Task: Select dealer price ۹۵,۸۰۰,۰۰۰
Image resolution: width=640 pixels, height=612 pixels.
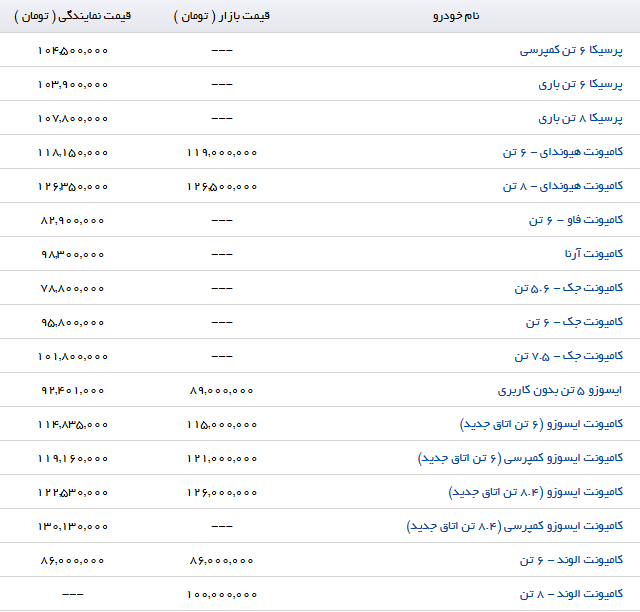Action: tap(72, 323)
